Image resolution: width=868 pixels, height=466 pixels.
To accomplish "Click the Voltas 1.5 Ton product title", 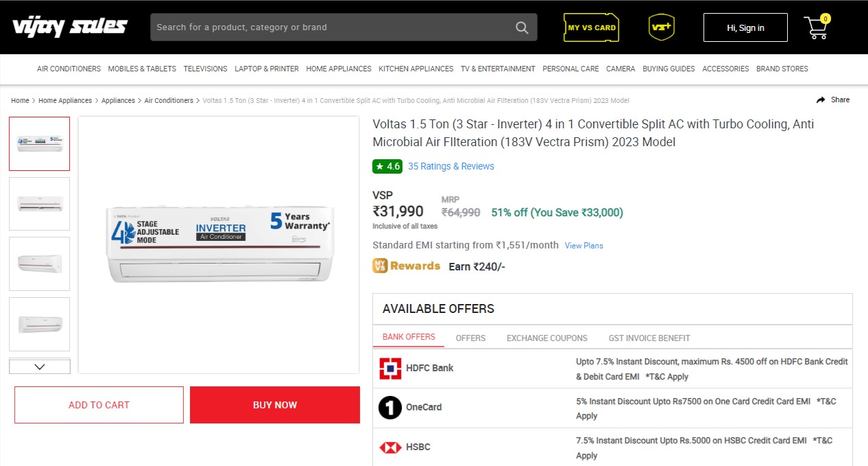I will [594, 133].
